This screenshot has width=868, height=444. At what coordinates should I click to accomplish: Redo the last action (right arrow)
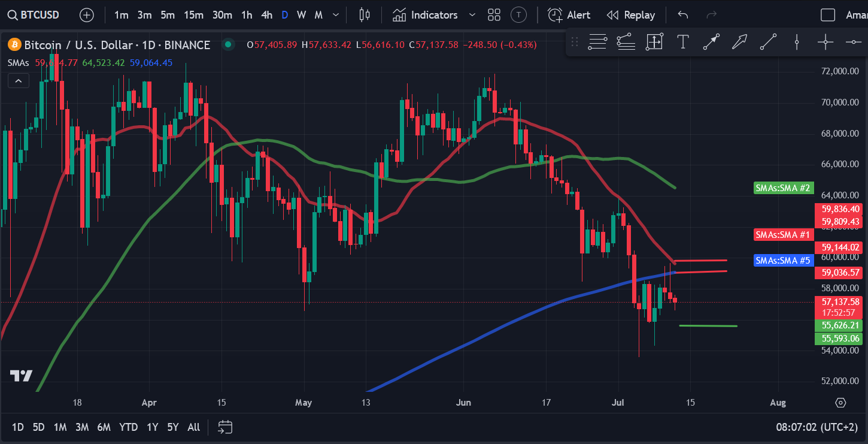pos(712,15)
